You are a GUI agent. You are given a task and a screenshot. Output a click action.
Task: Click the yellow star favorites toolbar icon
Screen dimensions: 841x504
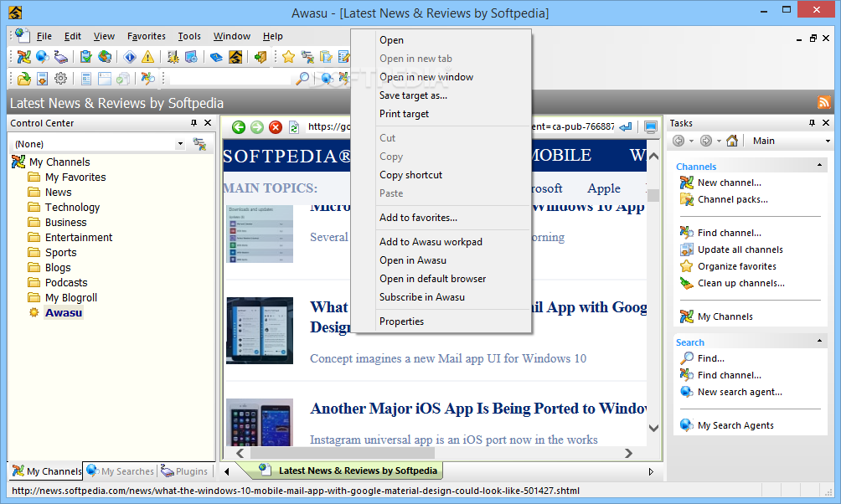pos(288,57)
